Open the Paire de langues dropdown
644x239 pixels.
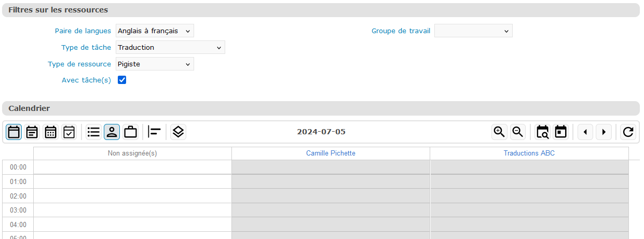point(155,31)
